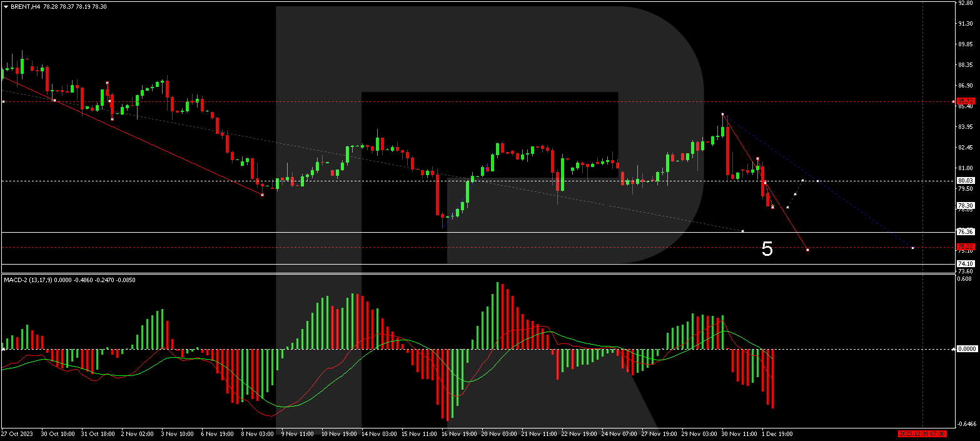Click the MACD-2 (13,17,9) indicator label

point(38,280)
